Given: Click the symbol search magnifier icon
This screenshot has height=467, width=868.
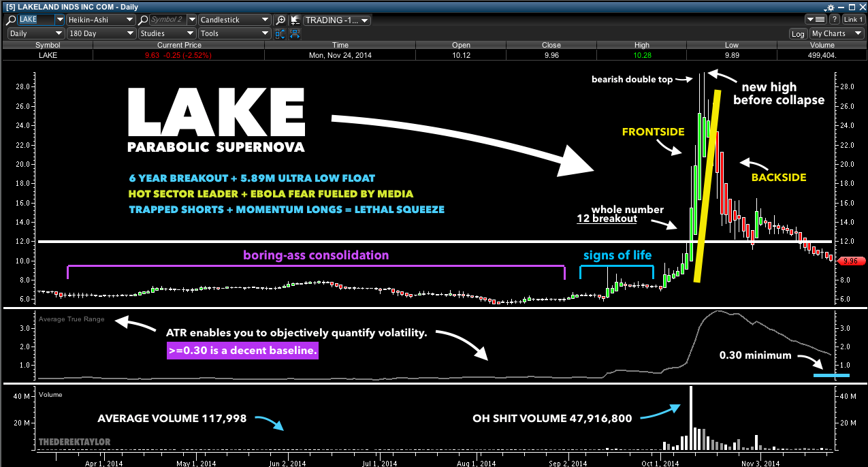Looking at the screenshot, I should tap(12, 20).
